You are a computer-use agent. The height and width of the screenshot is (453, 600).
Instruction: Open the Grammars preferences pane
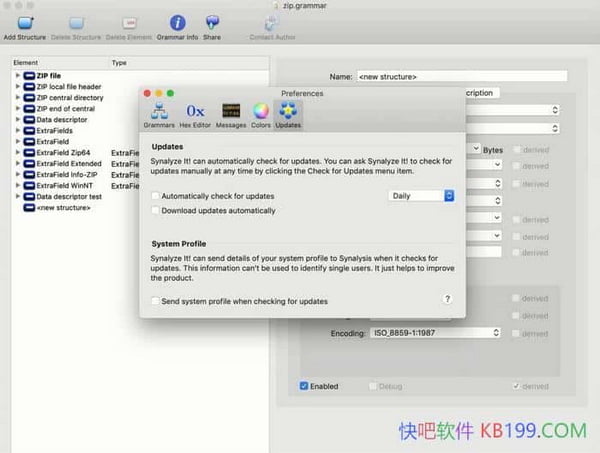pyautogui.click(x=159, y=110)
